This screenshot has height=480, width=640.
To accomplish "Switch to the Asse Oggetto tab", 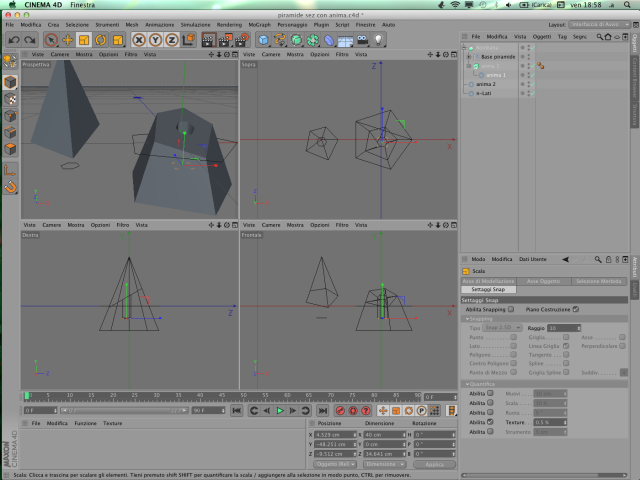I will coord(543,281).
